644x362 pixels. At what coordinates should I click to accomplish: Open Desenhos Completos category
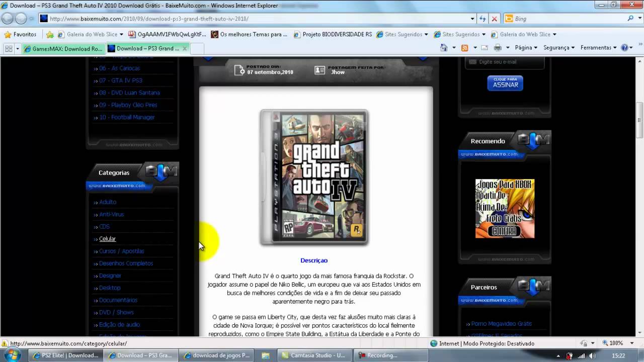pyautogui.click(x=126, y=263)
